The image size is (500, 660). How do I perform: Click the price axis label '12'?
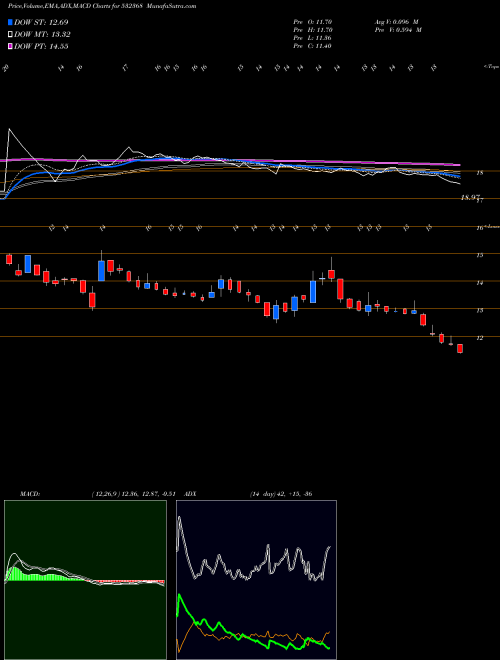click(479, 338)
